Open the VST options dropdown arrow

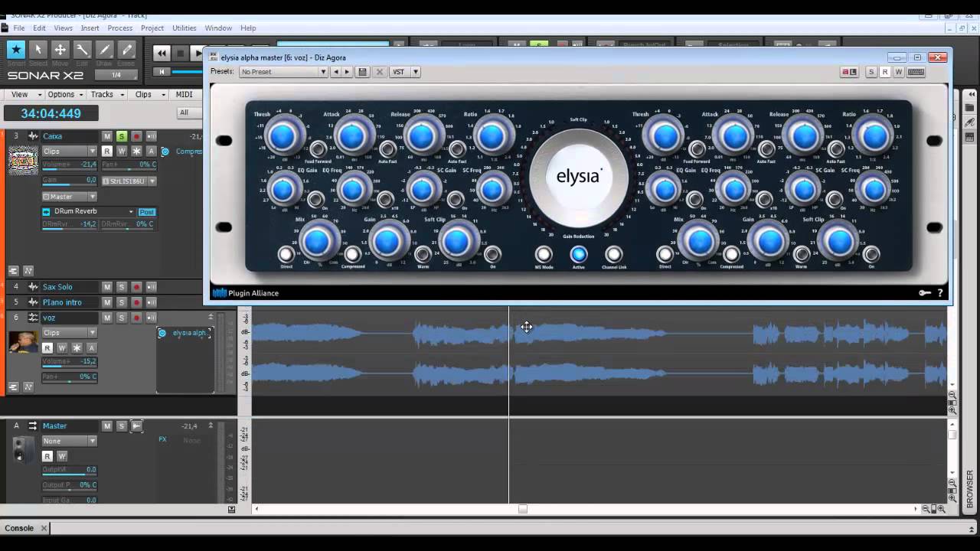pos(416,72)
